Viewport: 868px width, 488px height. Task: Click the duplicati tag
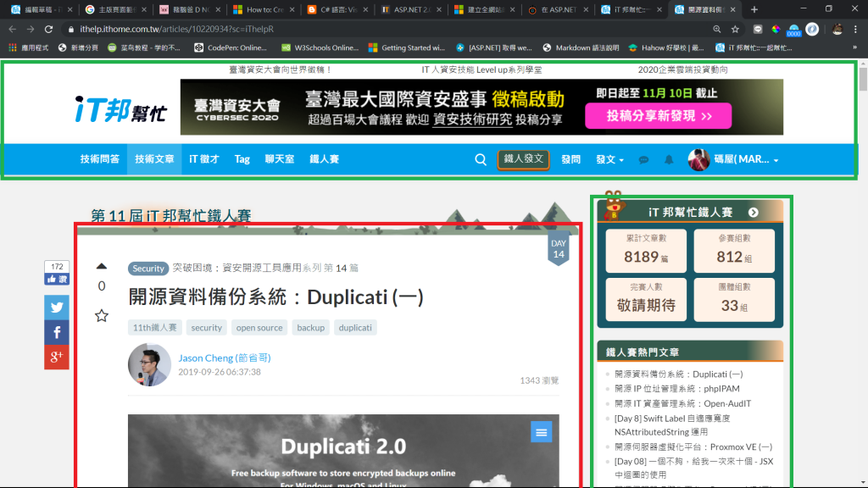[x=355, y=328]
